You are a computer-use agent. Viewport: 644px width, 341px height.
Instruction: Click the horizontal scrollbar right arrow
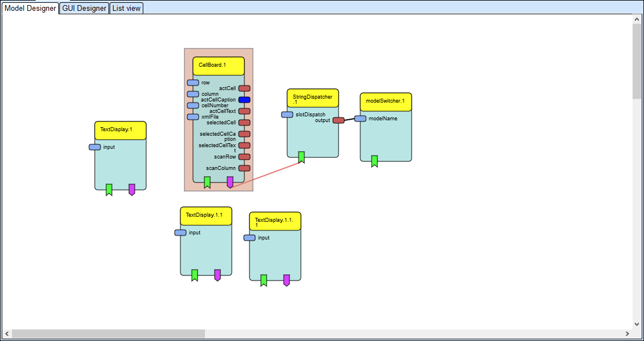(x=627, y=334)
